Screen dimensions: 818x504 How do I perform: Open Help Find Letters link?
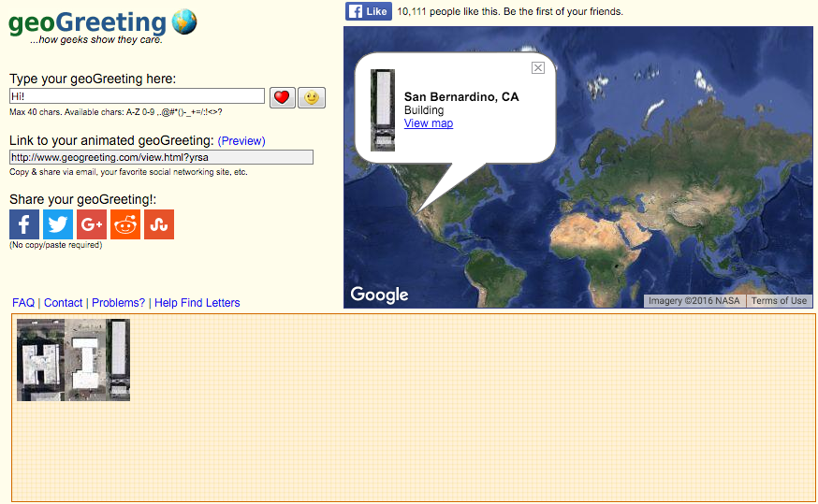coord(197,303)
